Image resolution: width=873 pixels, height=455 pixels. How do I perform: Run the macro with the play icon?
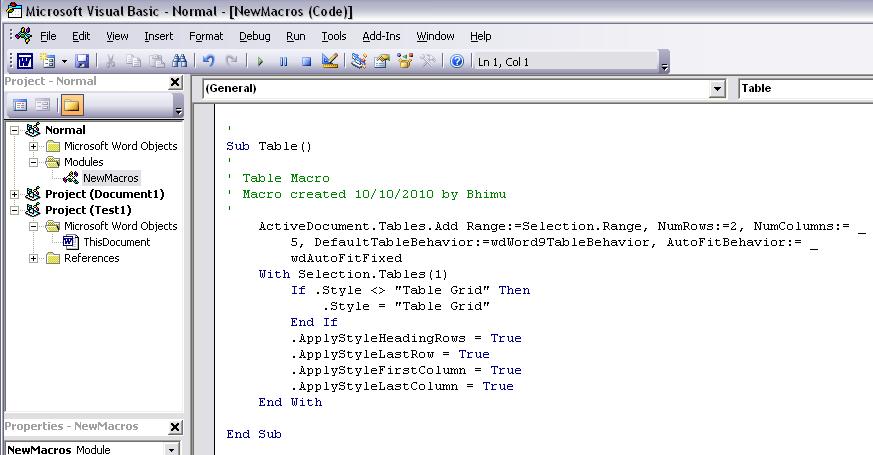pos(260,61)
